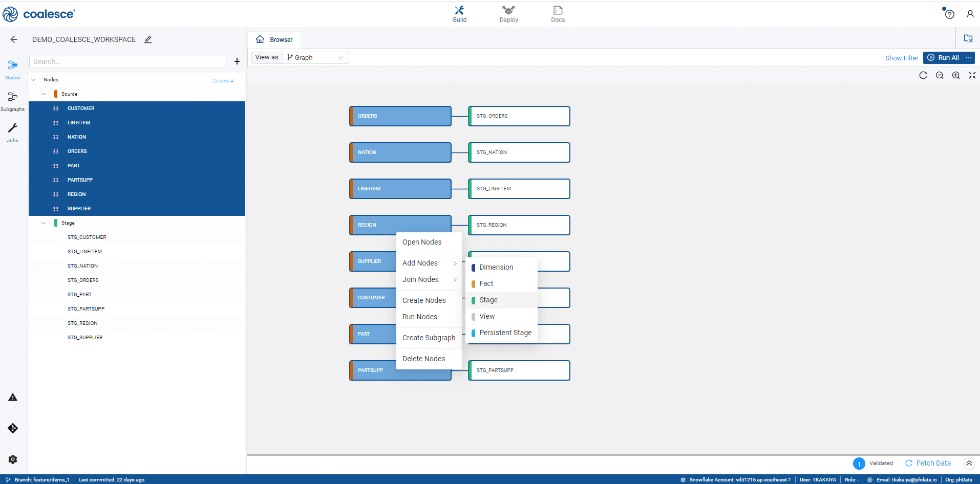Select Dimension node type in submenu

(x=502, y=267)
